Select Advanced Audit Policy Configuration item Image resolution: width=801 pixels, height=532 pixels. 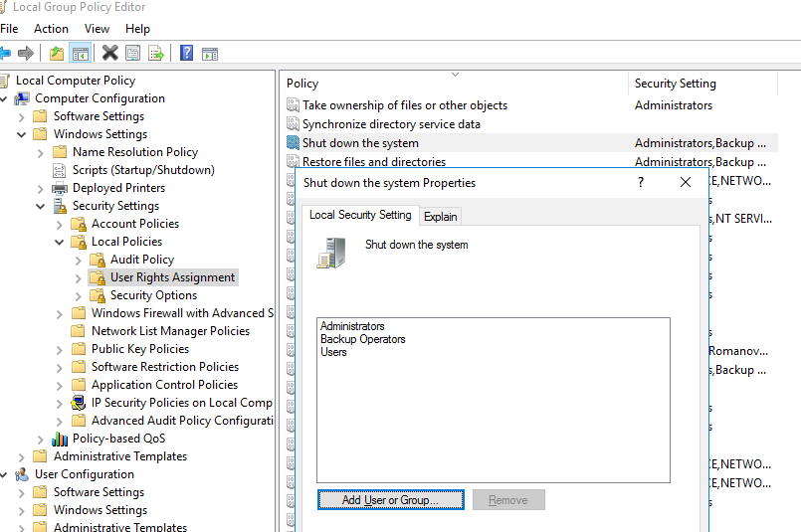tap(182, 421)
